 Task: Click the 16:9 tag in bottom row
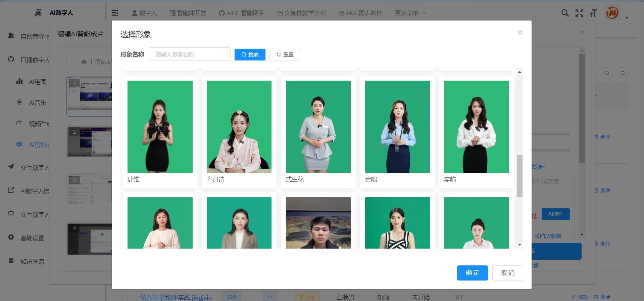pos(231,297)
